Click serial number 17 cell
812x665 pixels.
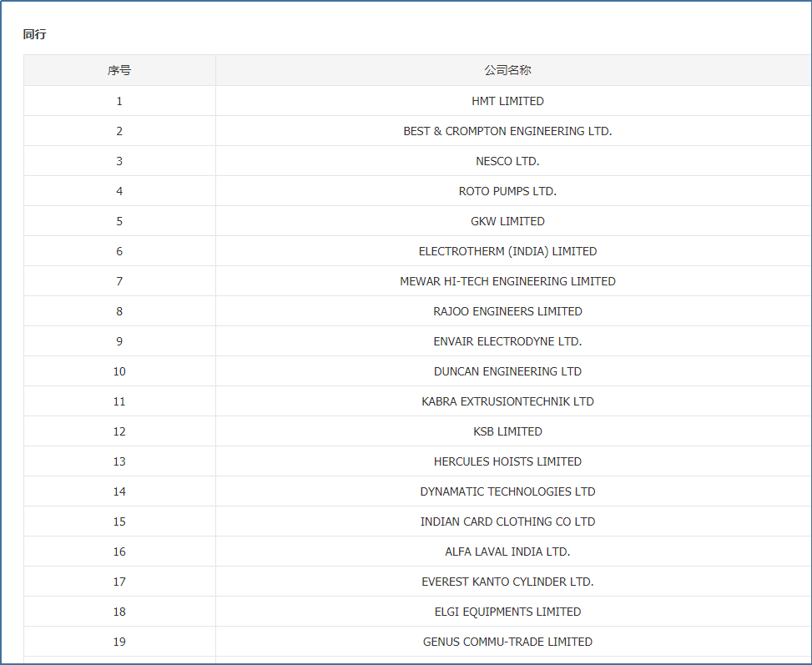click(x=119, y=582)
